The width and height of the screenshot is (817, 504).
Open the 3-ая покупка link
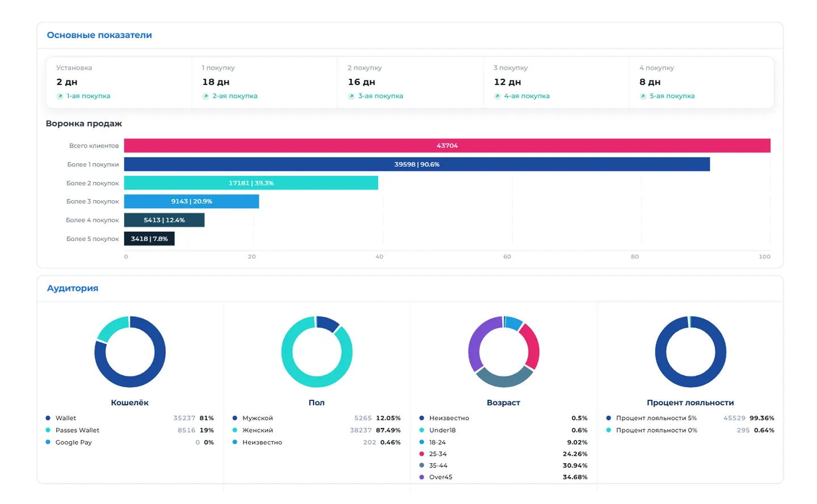tap(381, 96)
